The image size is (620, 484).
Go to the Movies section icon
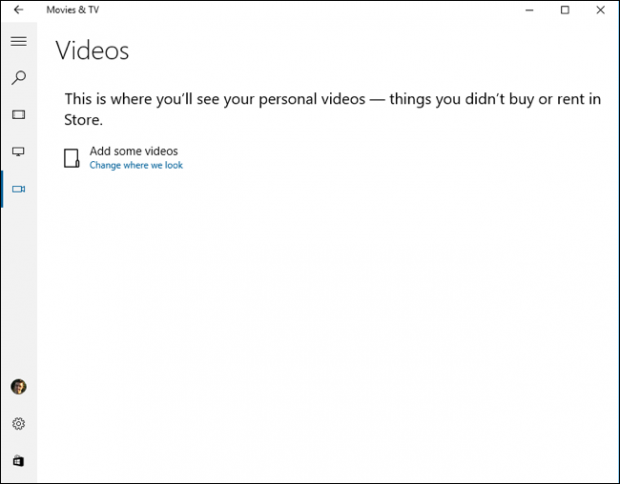[18, 115]
